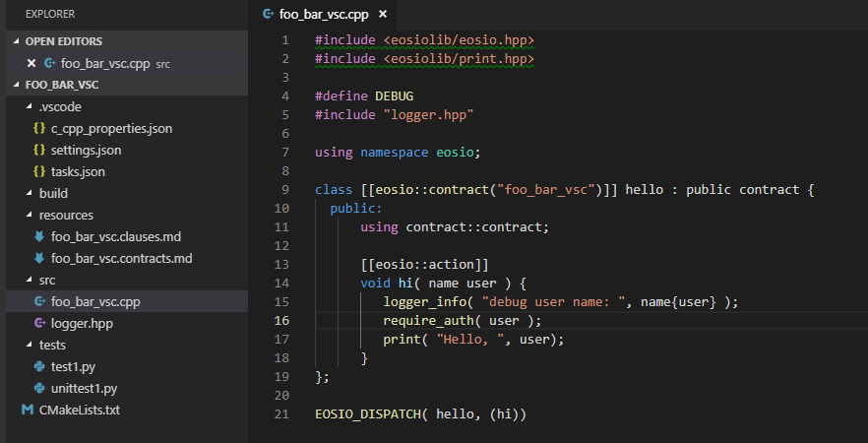Close the foo_bar_vsc.cpp editor tab
This screenshot has height=443, width=868.
[x=383, y=15]
